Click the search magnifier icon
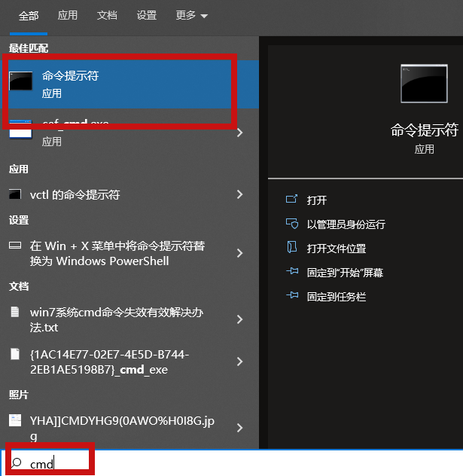Viewport: 463px width, 476px height. [17, 464]
